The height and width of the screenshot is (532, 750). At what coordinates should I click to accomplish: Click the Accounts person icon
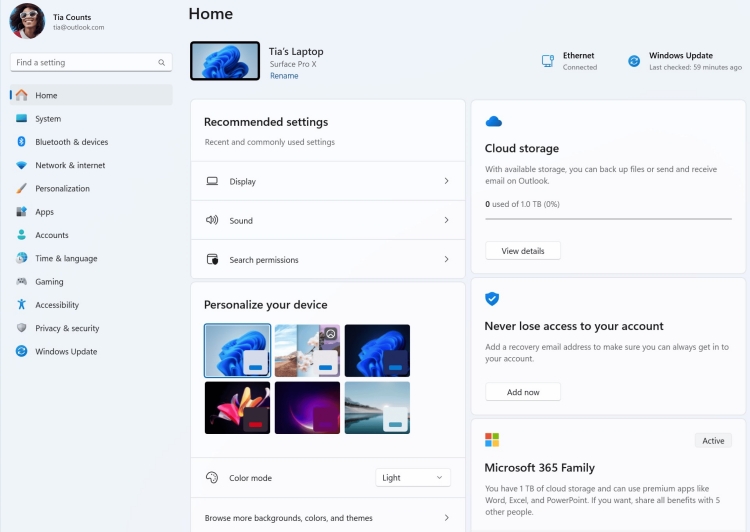(22, 234)
